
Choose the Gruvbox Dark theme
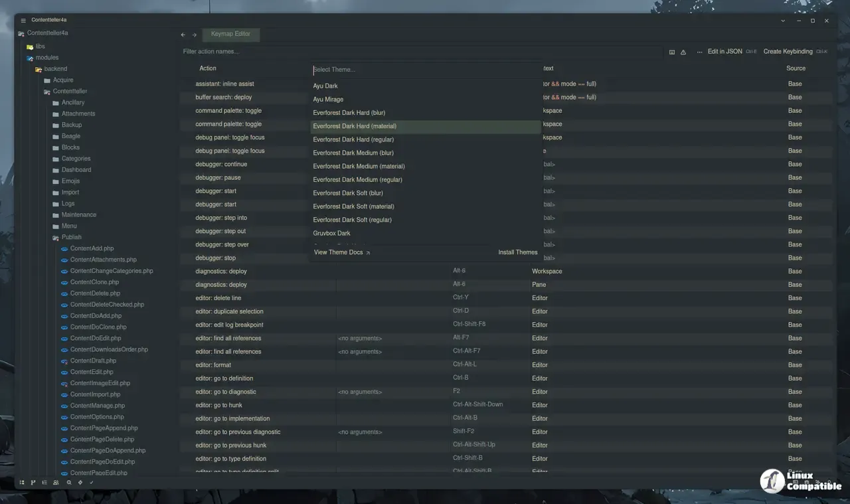(331, 233)
